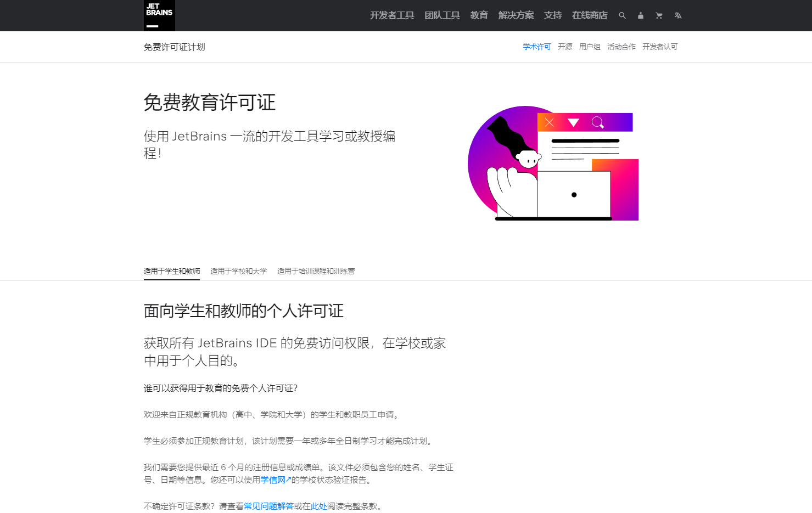Viewport: 812px width, 513px height.
Task: Click the 此处 full terms link
Action: pos(319,506)
